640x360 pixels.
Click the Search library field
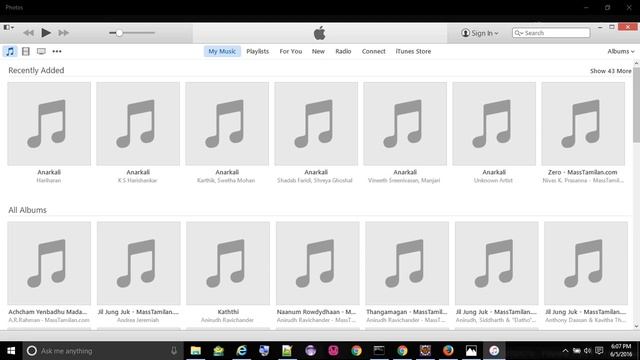click(551, 33)
